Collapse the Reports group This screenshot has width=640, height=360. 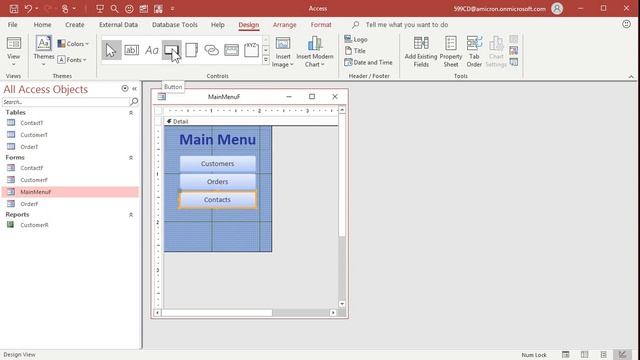click(131, 215)
